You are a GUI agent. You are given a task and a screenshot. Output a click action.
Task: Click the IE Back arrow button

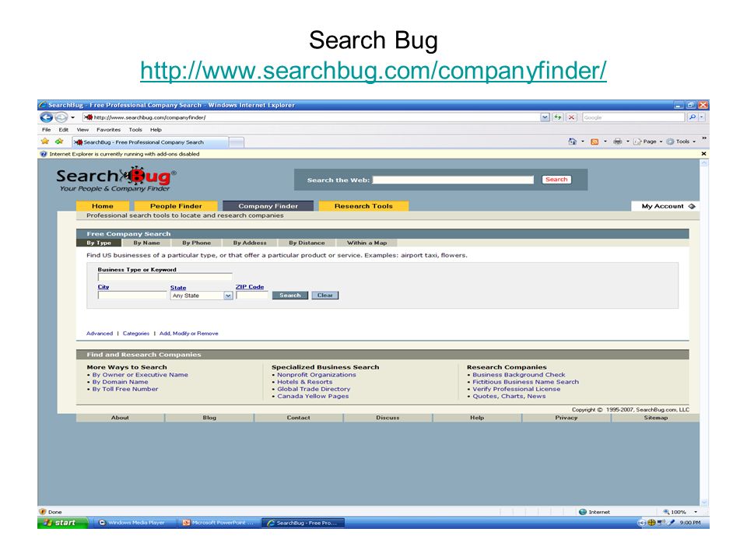(x=46, y=117)
